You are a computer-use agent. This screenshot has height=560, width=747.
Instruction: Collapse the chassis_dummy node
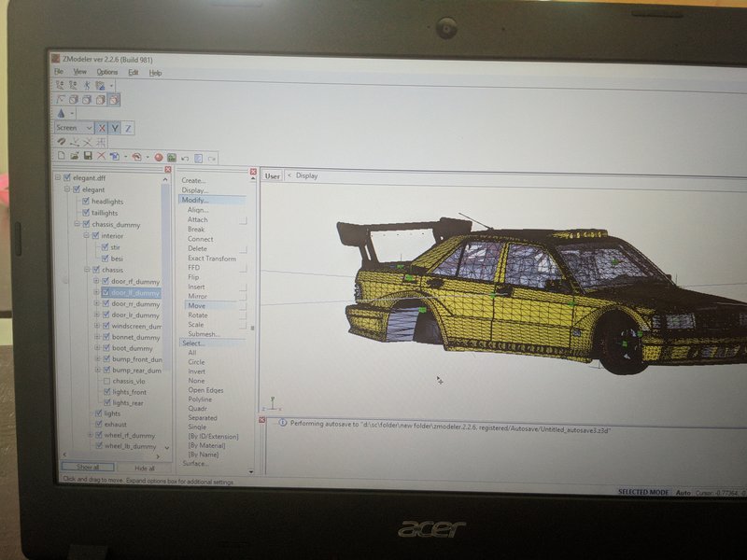pyautogui.click(x=77, y=224)
